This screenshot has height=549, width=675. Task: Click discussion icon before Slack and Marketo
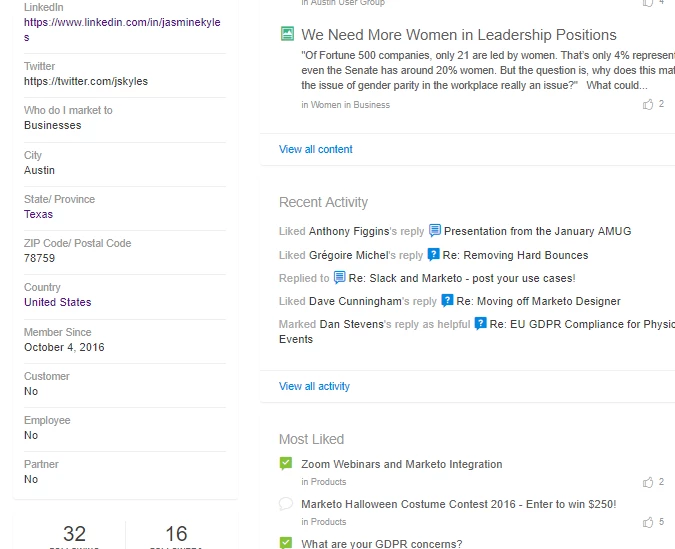(340, 277)
